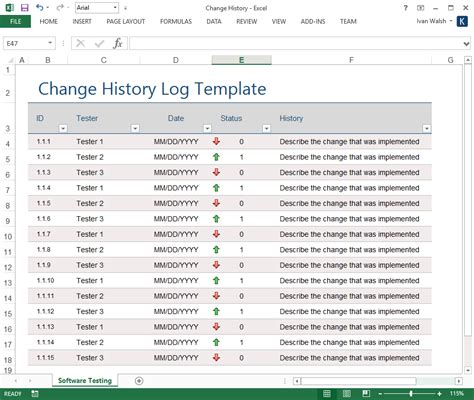The width and height of the screenshot is (474, 400).
Task: Click the zoom slider handle in status bar
Action: coord(411,394)
